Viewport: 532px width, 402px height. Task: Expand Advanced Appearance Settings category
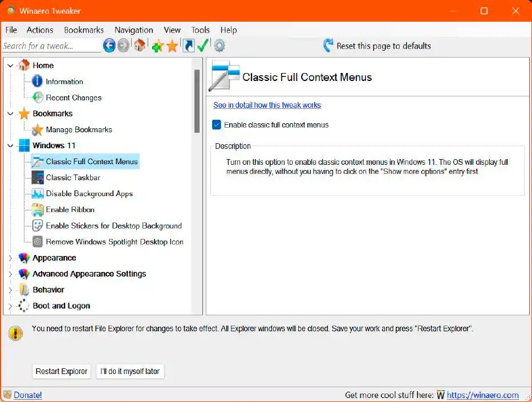(10, 274)
